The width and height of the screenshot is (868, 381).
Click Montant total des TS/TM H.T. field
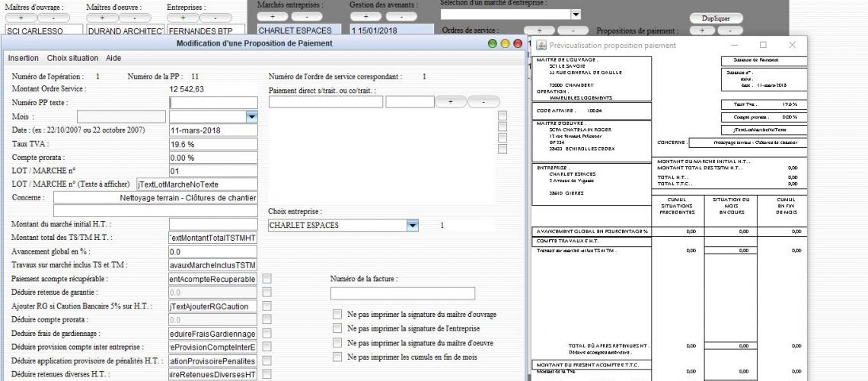point(213,238)
